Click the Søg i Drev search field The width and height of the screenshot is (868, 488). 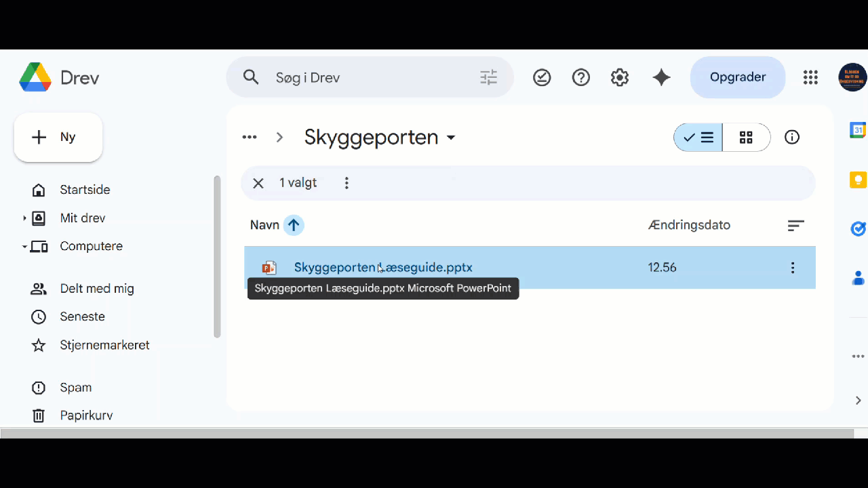tap(366, 78)
